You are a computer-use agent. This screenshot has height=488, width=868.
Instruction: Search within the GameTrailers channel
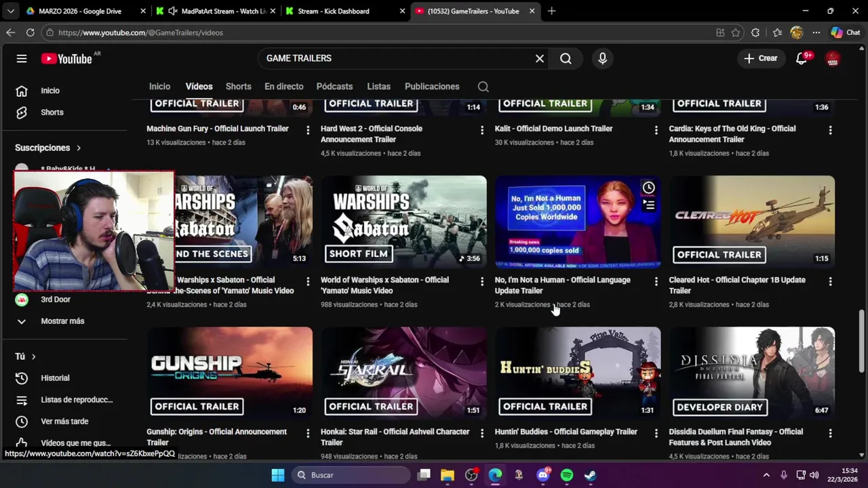click(x=483, y=87)
